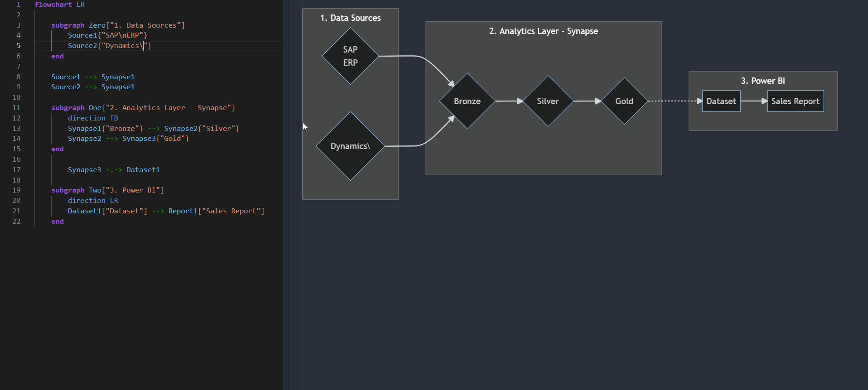Click the Bronze diamond node

(467, 101)
